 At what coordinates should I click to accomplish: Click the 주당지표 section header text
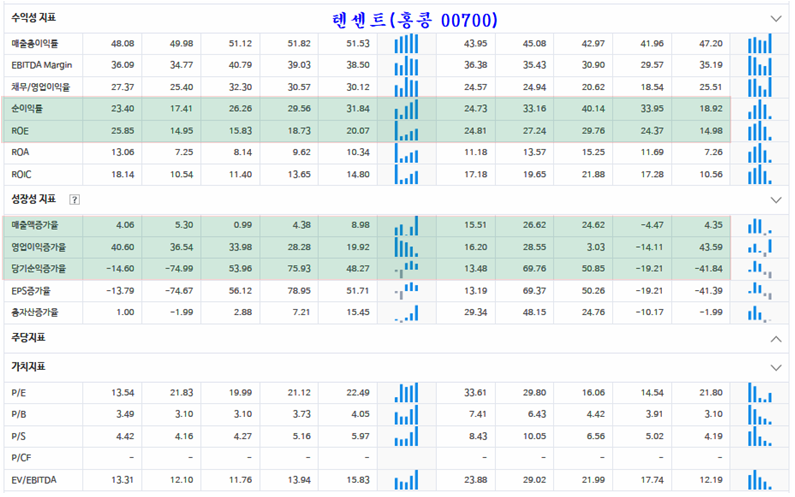[28, 339]
